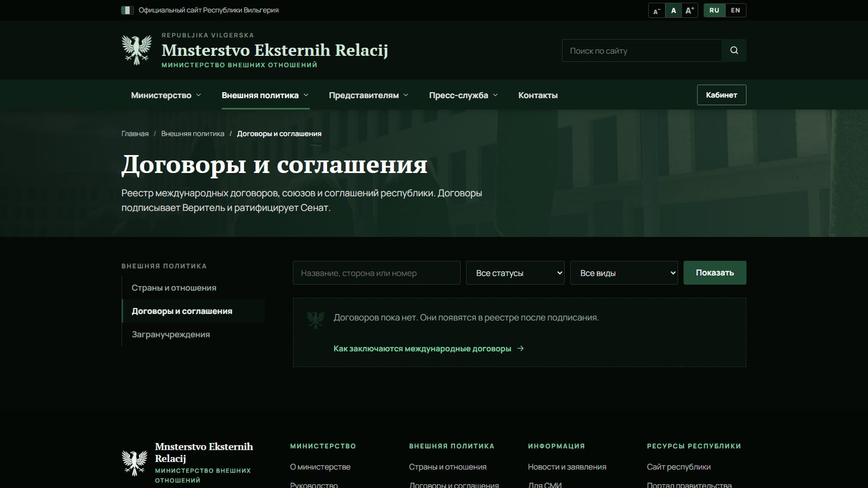This screenshot has height=488, width=868.
Task: Click the Кабинет button
Action: pos(722,95)
